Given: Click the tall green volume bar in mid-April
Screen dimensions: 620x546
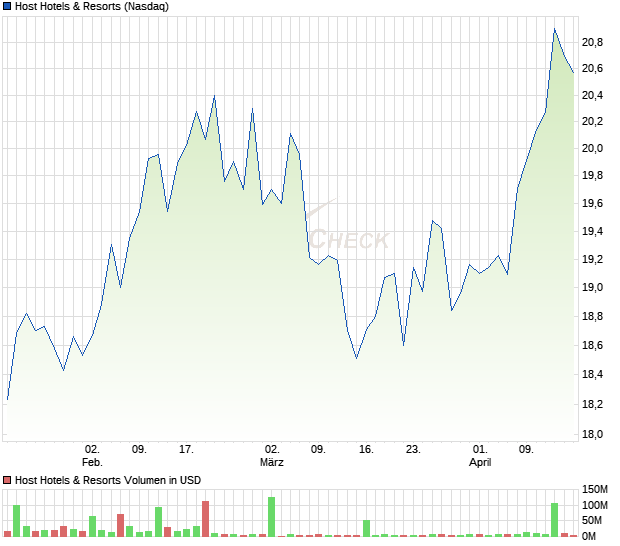Looking at the screenshot, I should point(554,520).
